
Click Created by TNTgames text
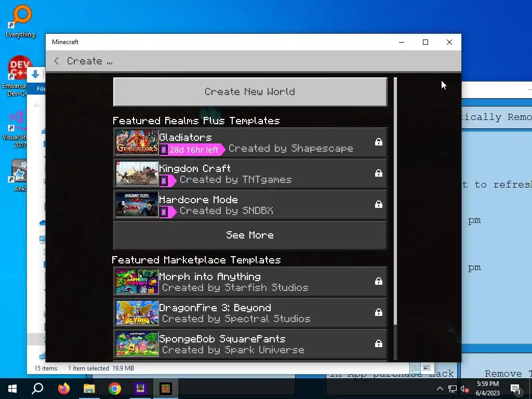236,179
